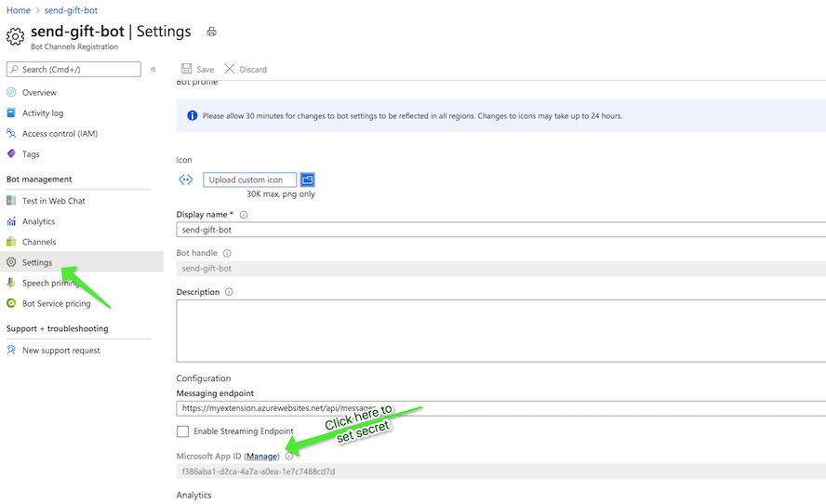Click the info icon next to Display name
The image size is (826, 504).
point(244,215)
